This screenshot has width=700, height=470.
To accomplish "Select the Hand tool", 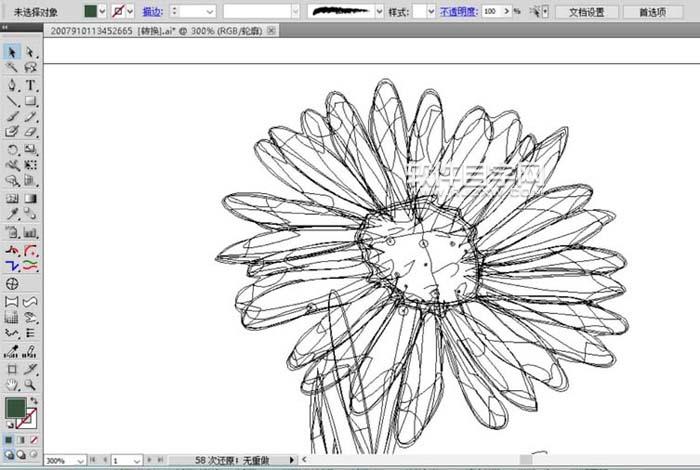I will coord(12,384).
